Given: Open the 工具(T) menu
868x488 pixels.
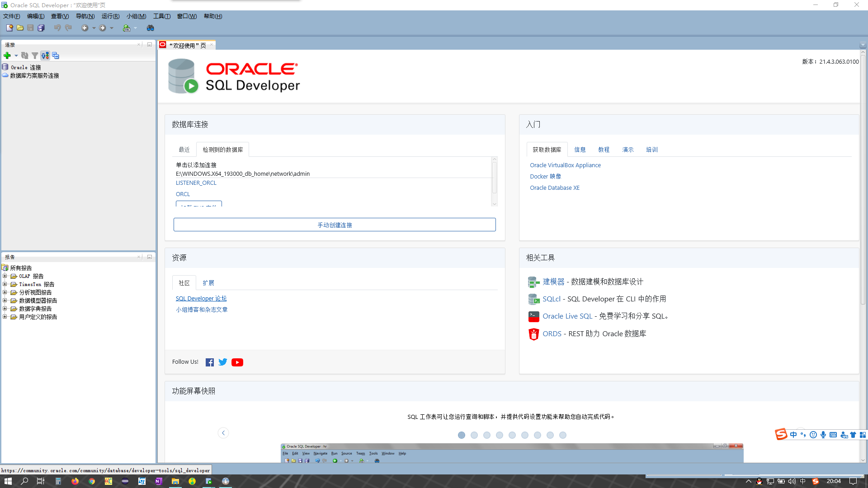Looking at the screenshot, I should pos(161,16).
